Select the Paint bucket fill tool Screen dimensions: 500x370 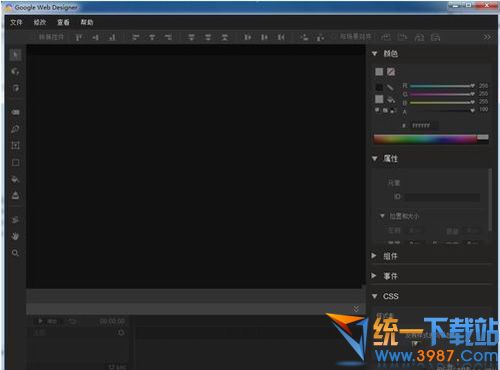click(15, 179)
